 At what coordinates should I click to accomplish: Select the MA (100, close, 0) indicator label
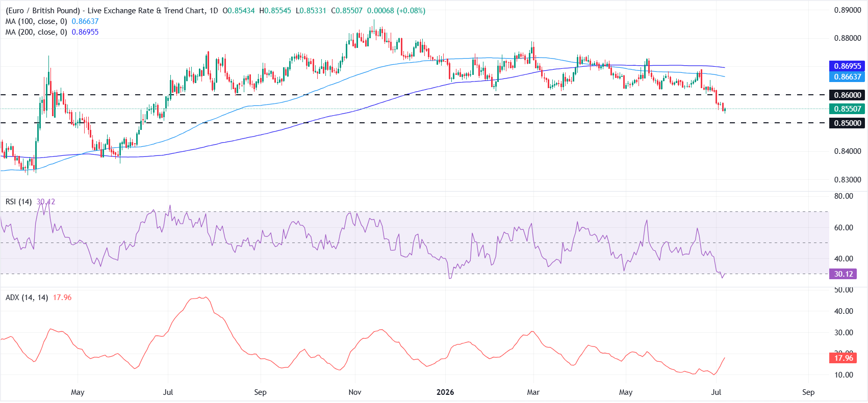[36, 21]
